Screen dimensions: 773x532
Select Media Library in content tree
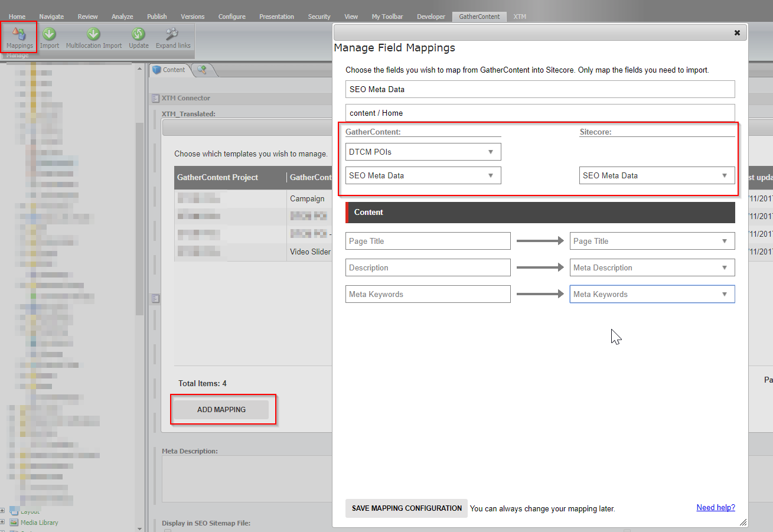[x=39, y=523]
